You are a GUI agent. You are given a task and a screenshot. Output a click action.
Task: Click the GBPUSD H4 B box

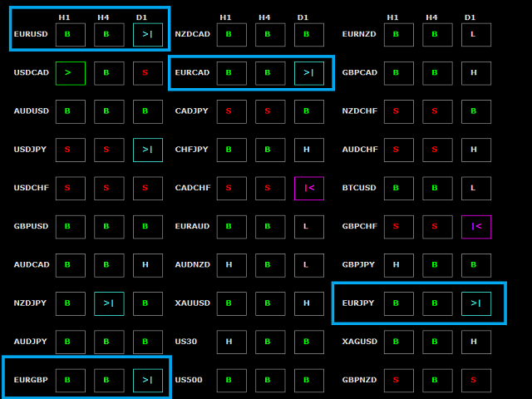click(x=109, y=227)
